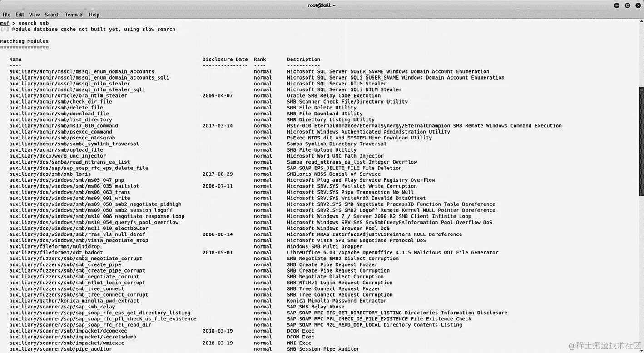The height and width of the screenshot is (353, 644).
Task: Select auxiliary/admin/smb/upload_file module name
Action: (56, 150)
